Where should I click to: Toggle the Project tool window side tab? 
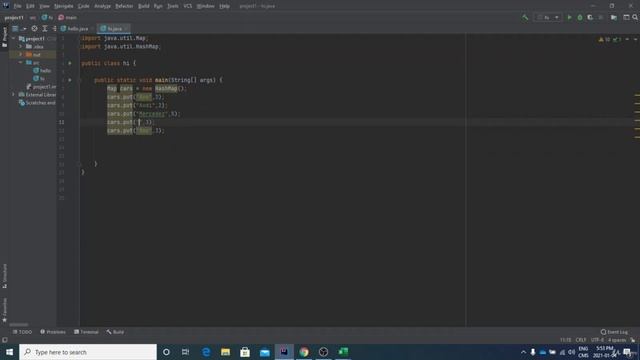(x=4, y=37)
